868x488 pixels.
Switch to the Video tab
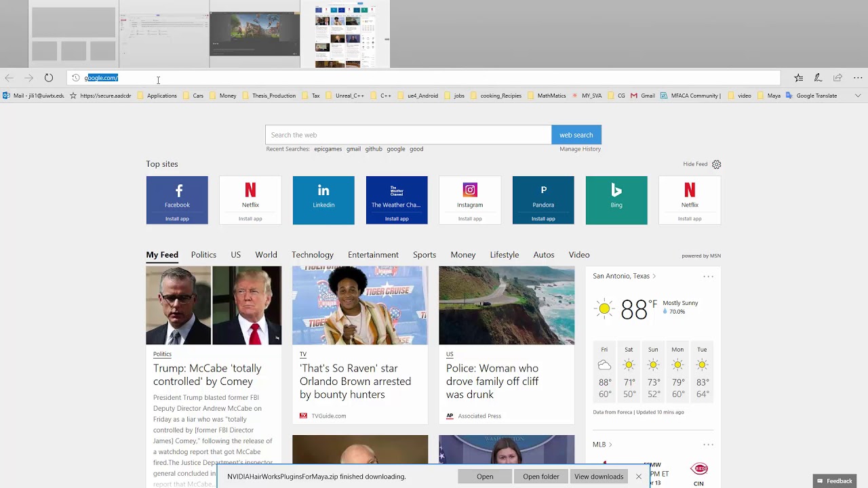[579, 255]
